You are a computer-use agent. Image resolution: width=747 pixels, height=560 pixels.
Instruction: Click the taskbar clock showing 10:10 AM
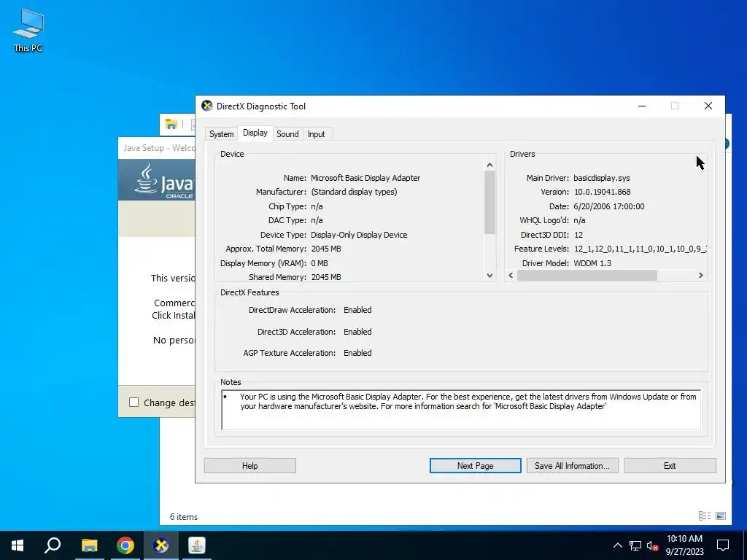coord(684,545)
